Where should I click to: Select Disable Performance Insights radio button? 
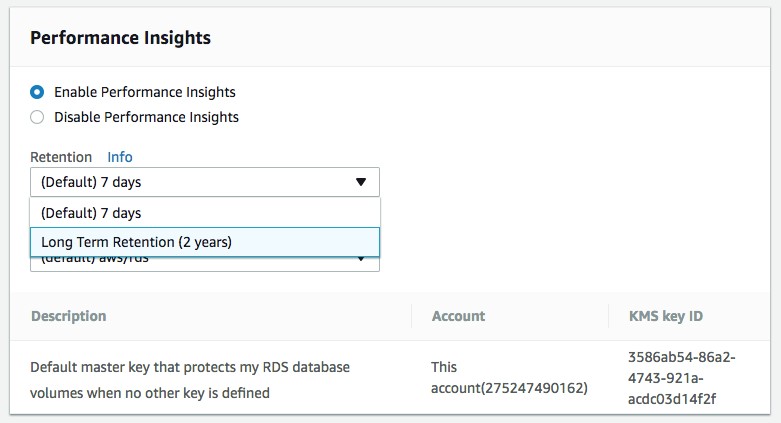[x=37, y=117]
